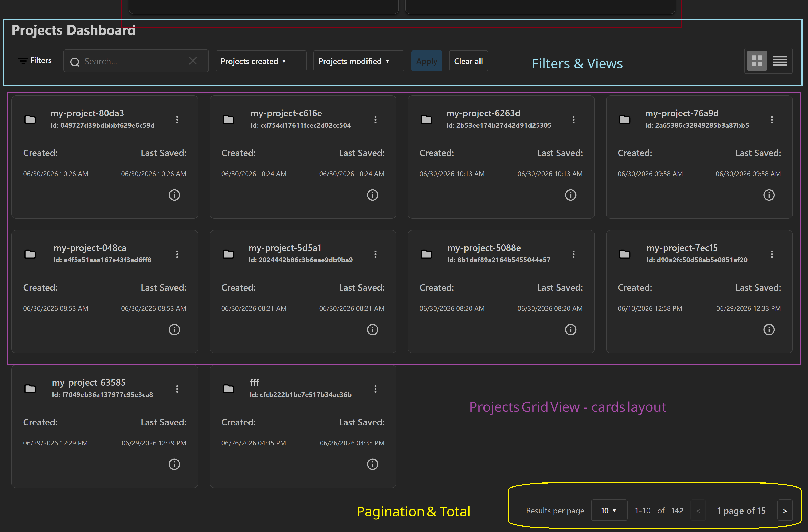Open kebab menu for my-project-5088e
This screenshot has height=532, width=808.
tap(573, 254)
